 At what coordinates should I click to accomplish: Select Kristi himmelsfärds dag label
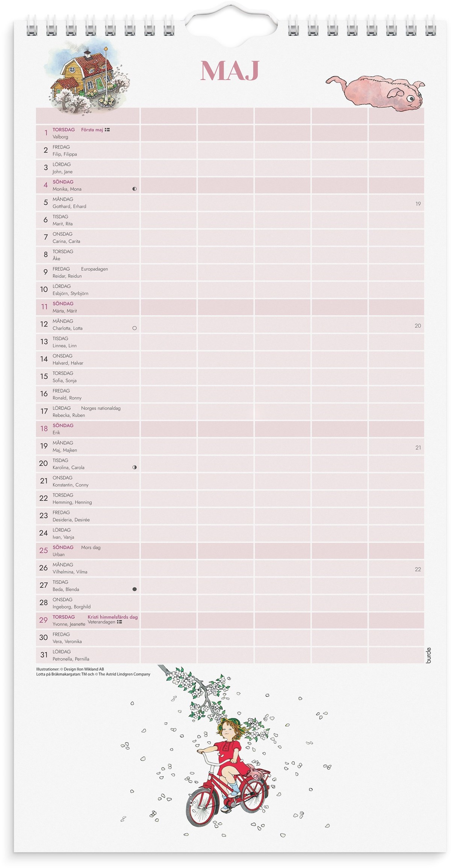click(x=112, y=617)
